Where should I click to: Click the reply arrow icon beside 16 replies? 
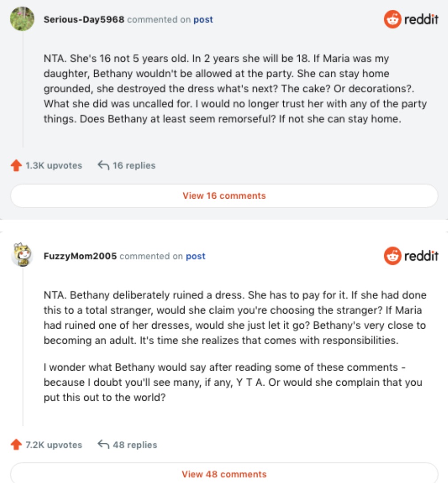pyautogui.click(x=103, y=165)
